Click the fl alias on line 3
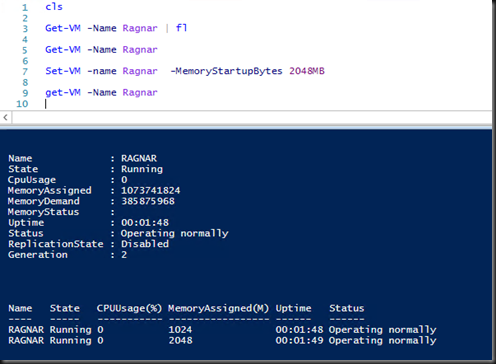Image resolution: width=496 pixels, height=364 pixels. click(181, 28)
